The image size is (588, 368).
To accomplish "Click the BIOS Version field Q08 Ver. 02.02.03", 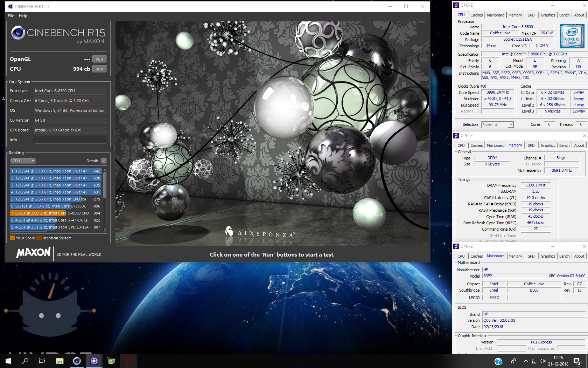I will point(534,320).
